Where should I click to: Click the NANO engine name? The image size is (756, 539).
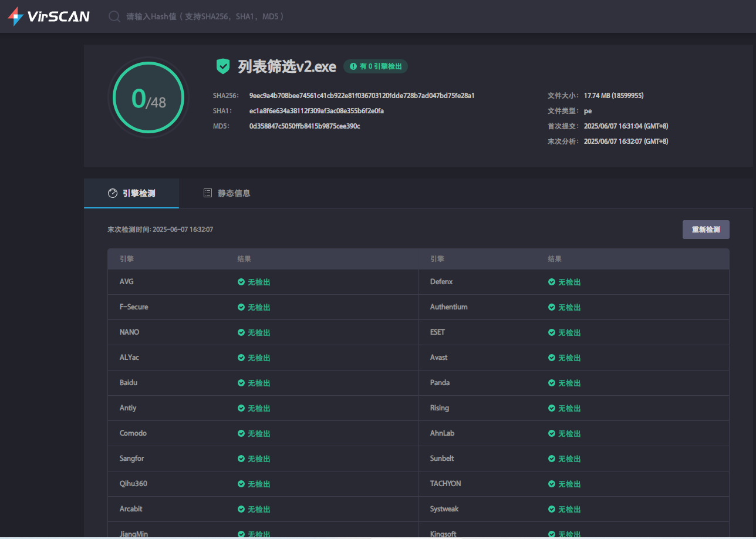click(129, 332)
